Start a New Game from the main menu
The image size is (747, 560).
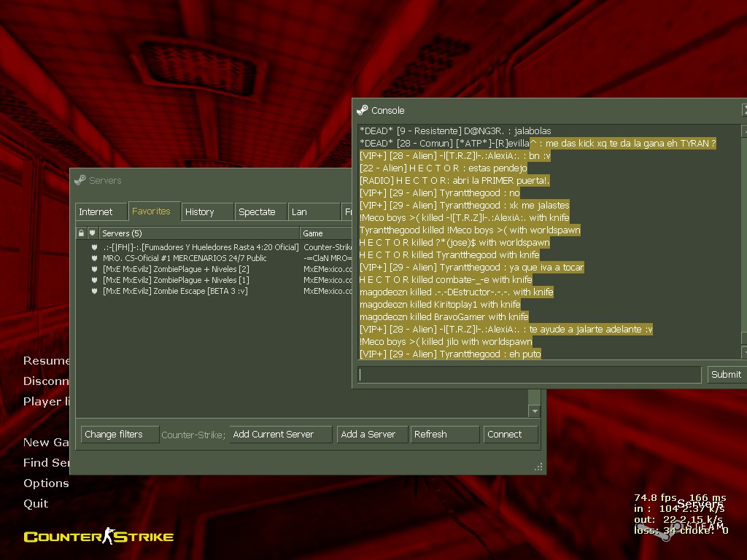point(46,443)
